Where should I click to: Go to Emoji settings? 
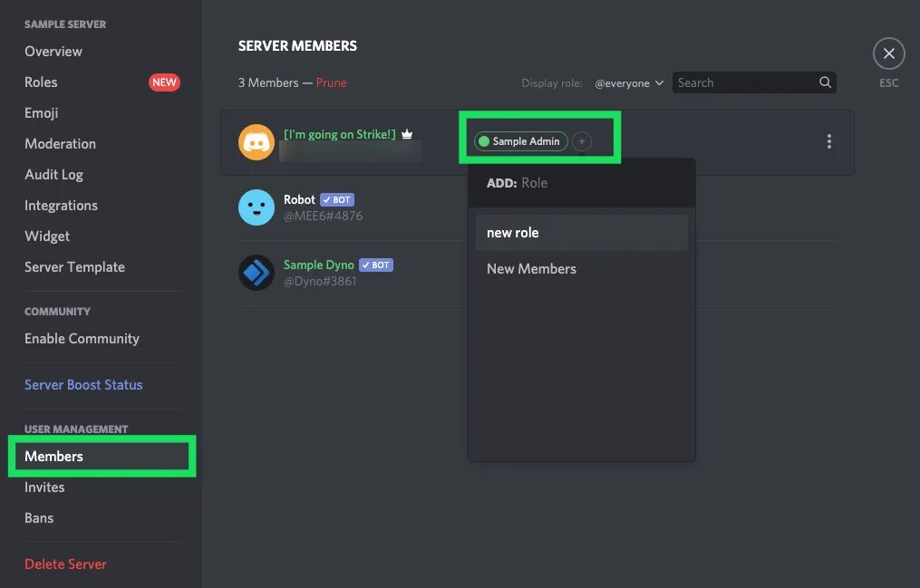pyautogui.click(x=41, y=112)
